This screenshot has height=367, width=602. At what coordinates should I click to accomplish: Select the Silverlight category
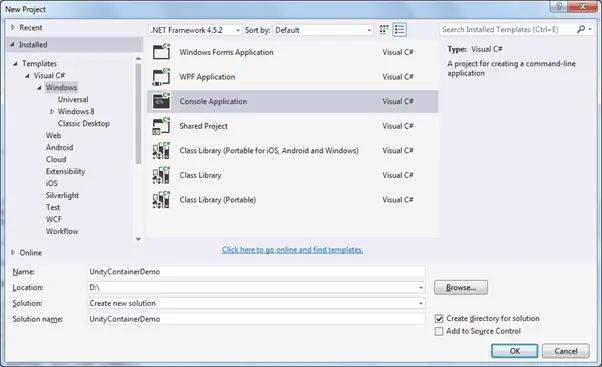point(62,195)
